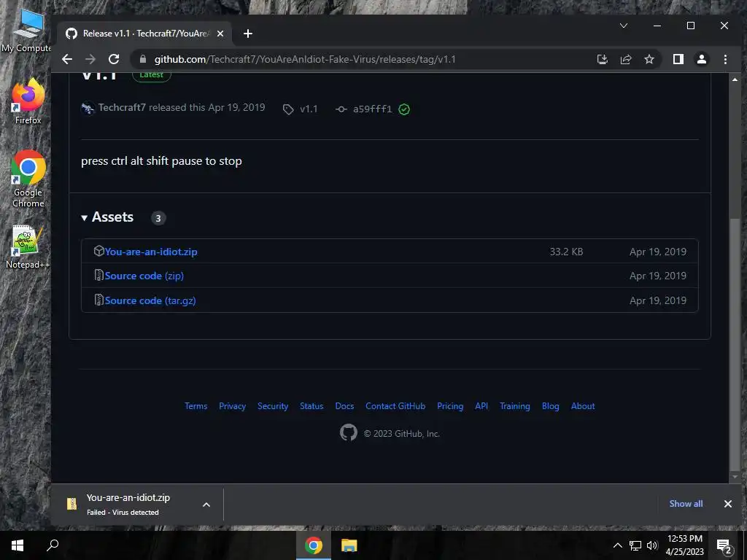Image resolution: width=747 pixels, height=560 pixels.
Task: Expand download options chevron for You-are-an-idiot.zip
Action: [206, 505]
